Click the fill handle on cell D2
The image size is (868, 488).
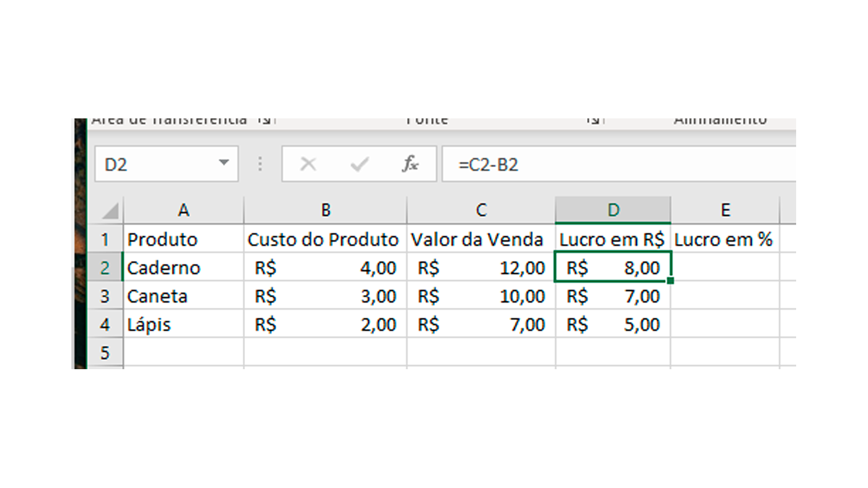pos(670,281)
